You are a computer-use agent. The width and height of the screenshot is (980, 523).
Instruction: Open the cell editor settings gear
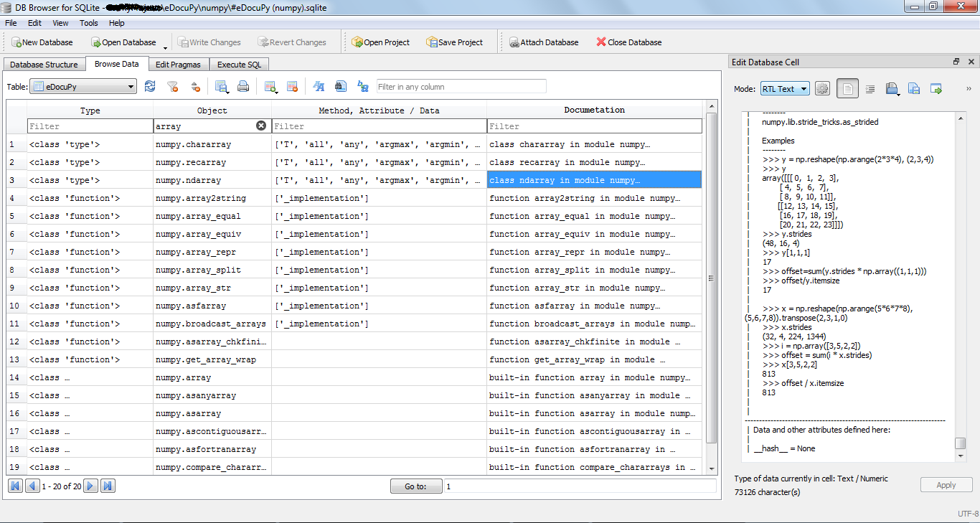[822, 88]
